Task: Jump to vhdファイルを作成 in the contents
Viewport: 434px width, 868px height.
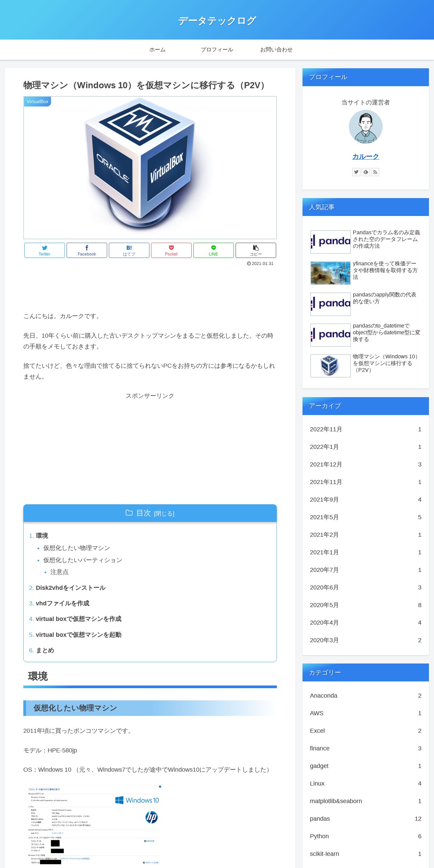Action: 63,603
